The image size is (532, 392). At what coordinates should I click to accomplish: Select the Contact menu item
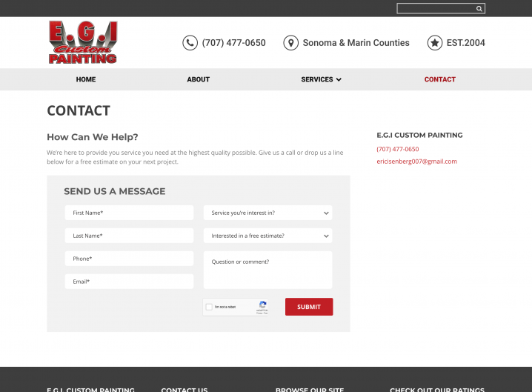coord(439,79)
